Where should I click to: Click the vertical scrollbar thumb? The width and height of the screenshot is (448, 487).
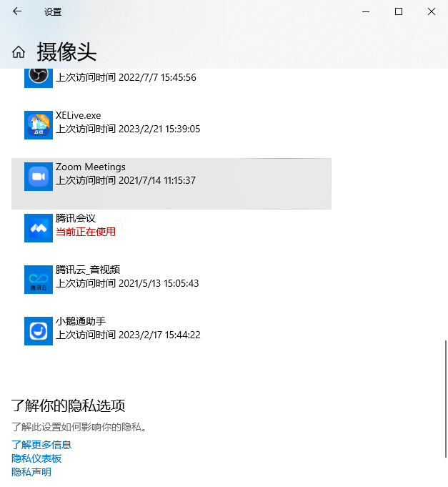(446, 399)
